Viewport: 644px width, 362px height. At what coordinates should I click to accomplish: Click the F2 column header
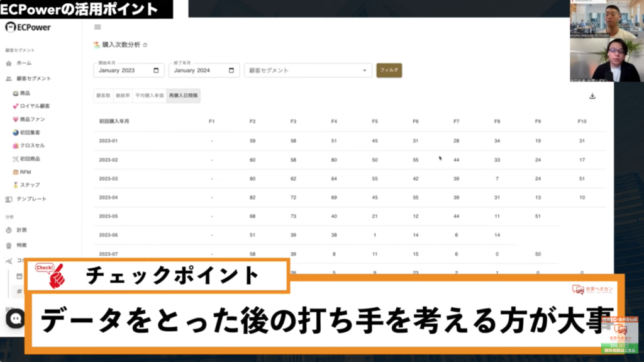252,122
